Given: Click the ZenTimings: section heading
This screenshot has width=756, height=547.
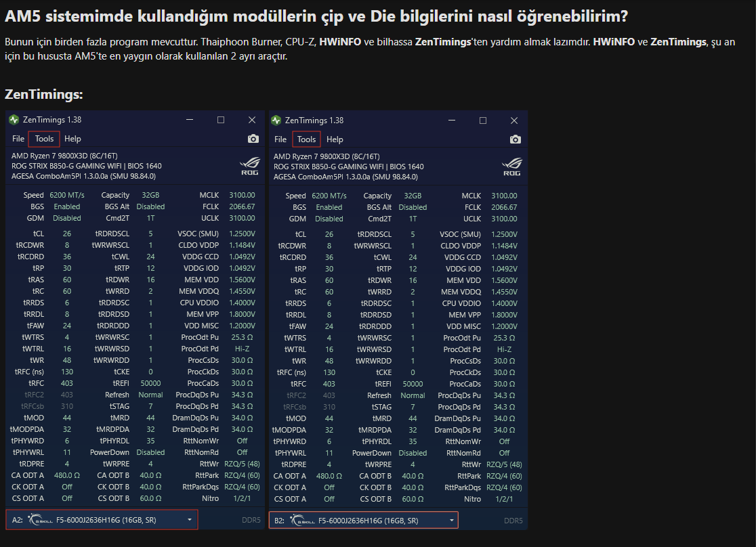Looking at the screenshot, I should coord(44,94).
